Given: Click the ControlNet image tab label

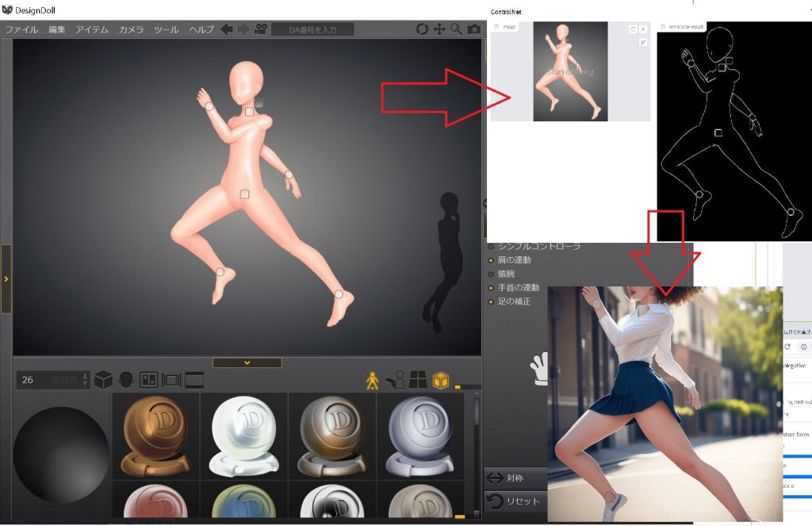Looking at the screenshot, I should [505, 26].
